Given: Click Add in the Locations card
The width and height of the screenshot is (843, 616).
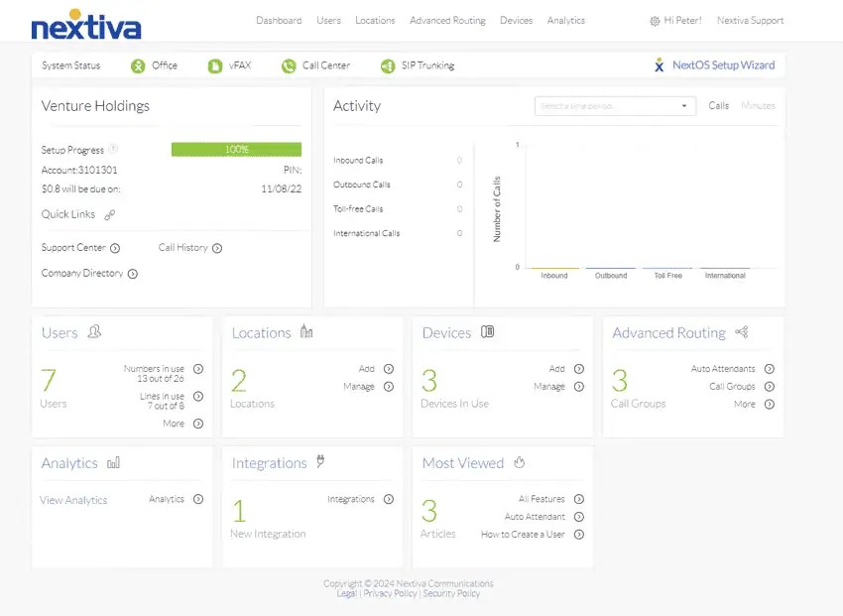Looking at the screenshot, I should click(x=367, y=369).
